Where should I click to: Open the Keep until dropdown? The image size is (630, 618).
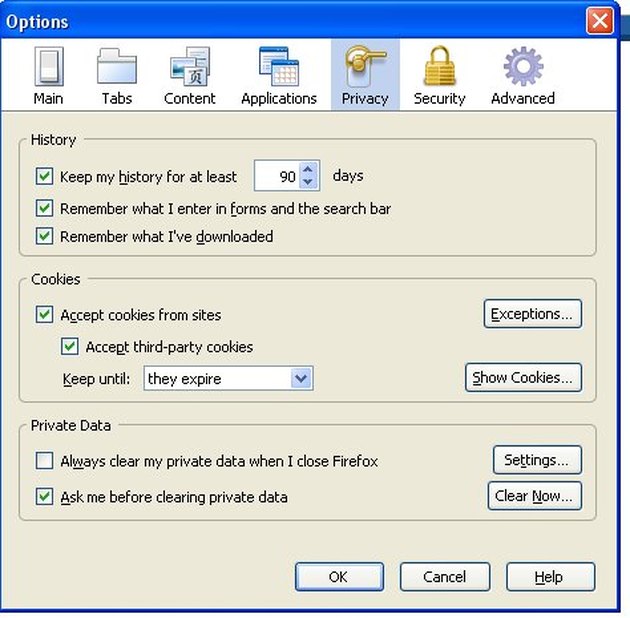(228, 378)
